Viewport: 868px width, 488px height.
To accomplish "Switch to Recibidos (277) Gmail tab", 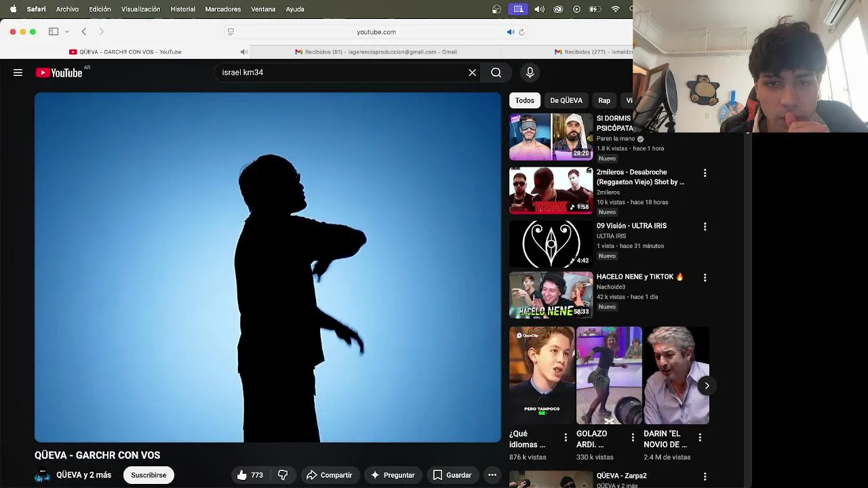I will click(593, 52).
